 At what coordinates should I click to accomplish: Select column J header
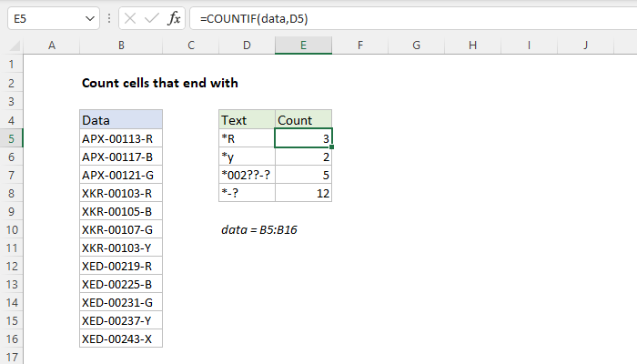585,45
